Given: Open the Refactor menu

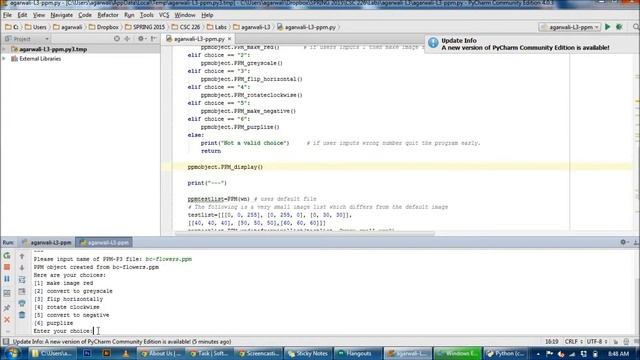Looking at the screenshot, I should coord(108,15).
